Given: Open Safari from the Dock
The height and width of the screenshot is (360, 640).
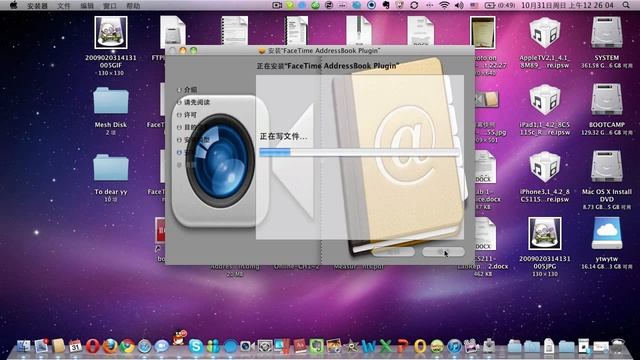Looking at the screenshot, I should pos(144,346).
